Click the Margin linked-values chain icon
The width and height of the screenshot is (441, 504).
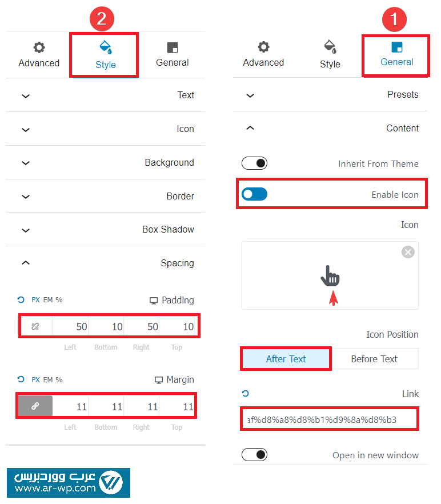tap(35, 406)
